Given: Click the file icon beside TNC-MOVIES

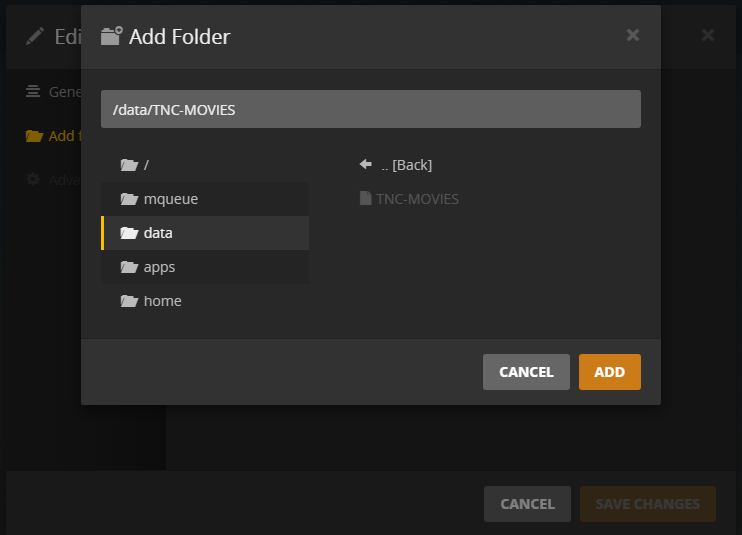Looking at the screenshot, I should (x=365, y=198).
